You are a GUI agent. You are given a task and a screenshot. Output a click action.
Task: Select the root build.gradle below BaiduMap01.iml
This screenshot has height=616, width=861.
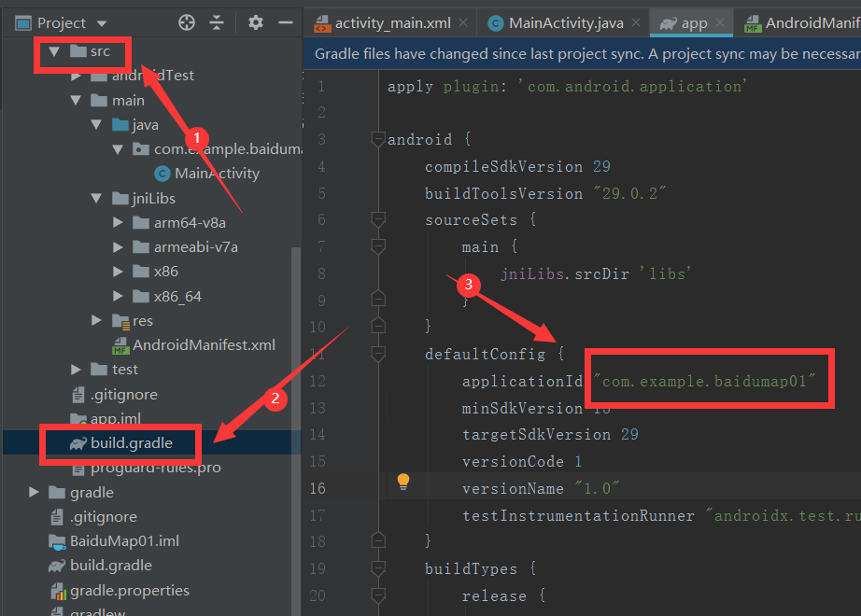(111, 566)
